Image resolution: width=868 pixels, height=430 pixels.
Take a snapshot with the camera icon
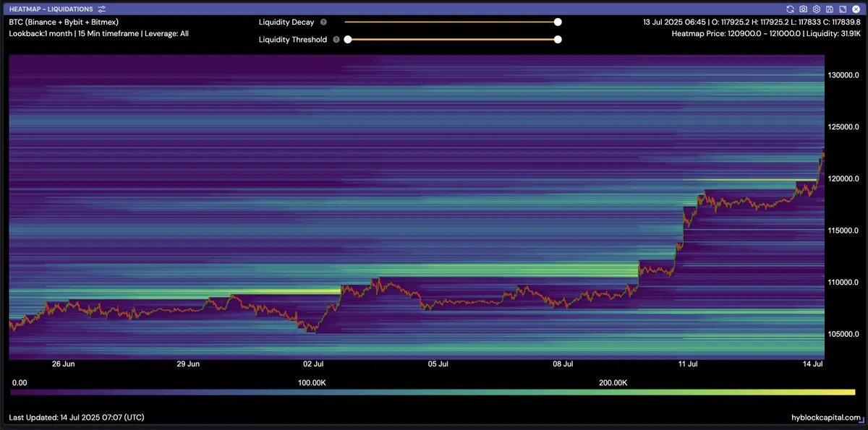(803, 9)
